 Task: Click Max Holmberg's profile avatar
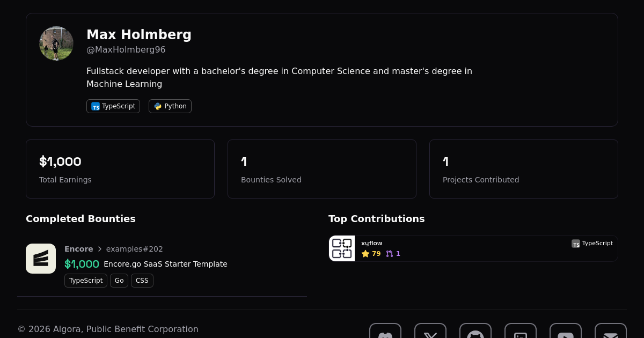pos(56,43)
